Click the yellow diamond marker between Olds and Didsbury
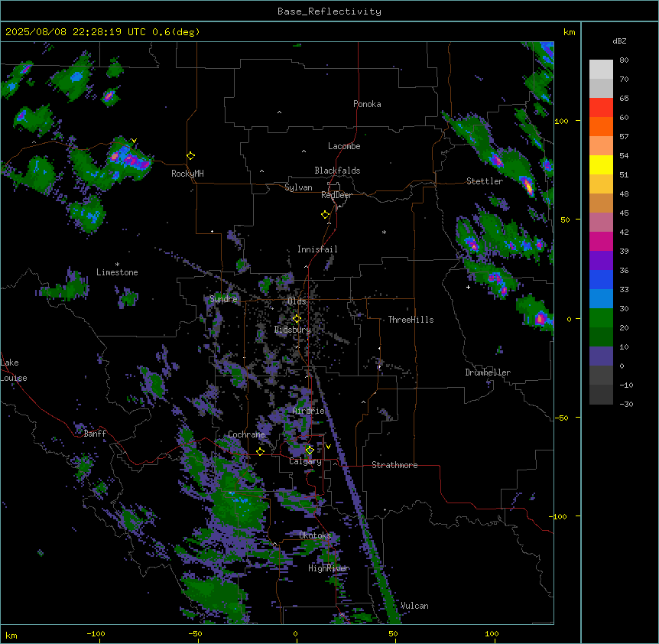The image size is (659, 644). point(297,319)
